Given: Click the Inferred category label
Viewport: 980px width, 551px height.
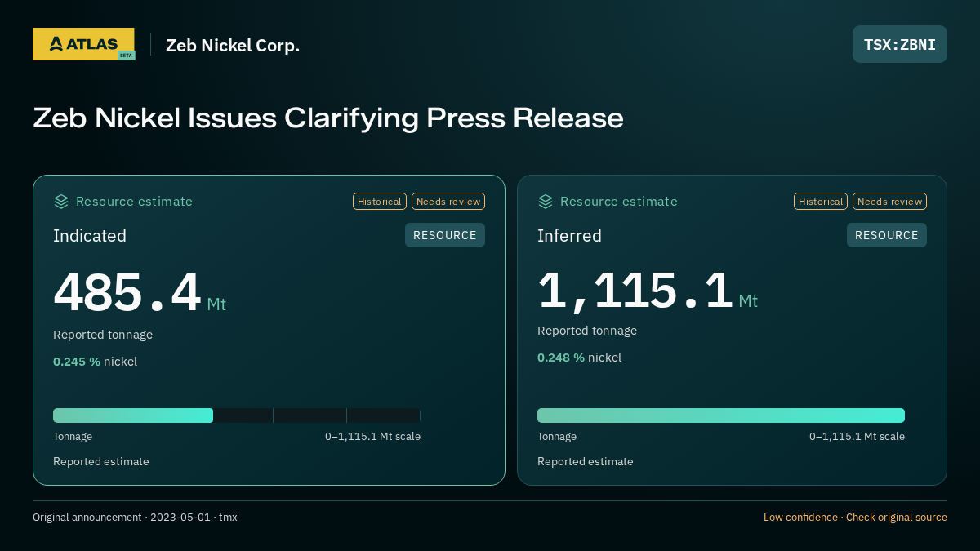Looking at the screenshot, I should (x=569, y=236).
